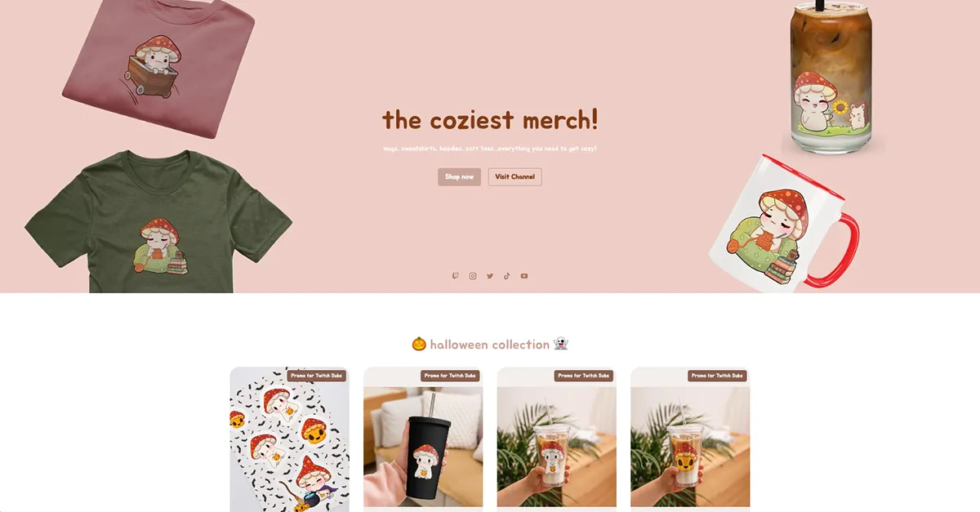
Task: Click the Promo badge on third product
Action: pyautogui.click(x=584, y=376)
